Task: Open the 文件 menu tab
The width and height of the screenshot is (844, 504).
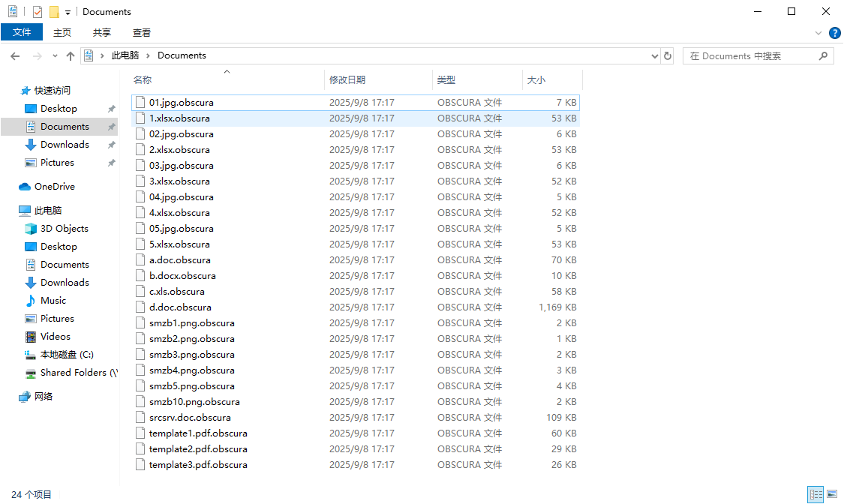Action: pos(22,32)
